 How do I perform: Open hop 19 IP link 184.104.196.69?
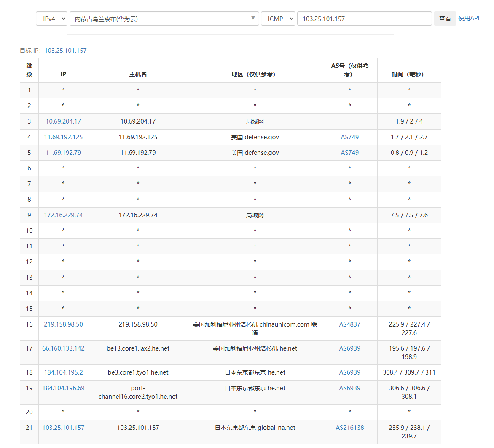[63, 388]
